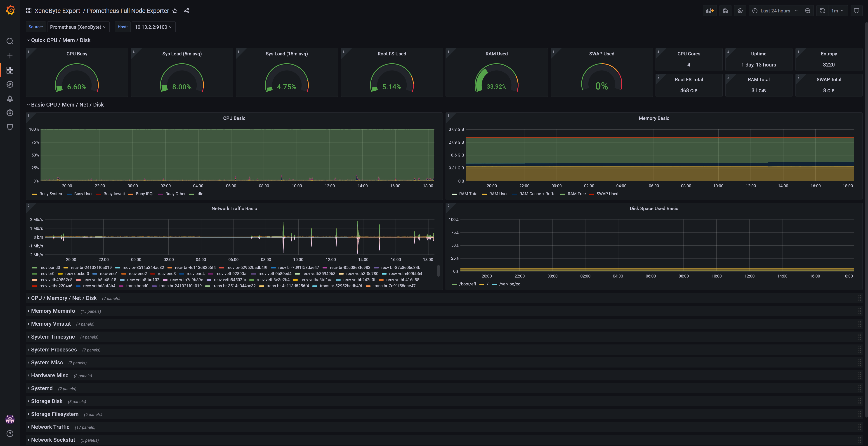Screen dimensions: 868x446
Task: Go to XenoByte Export folder link
Action: click(57, 11)
